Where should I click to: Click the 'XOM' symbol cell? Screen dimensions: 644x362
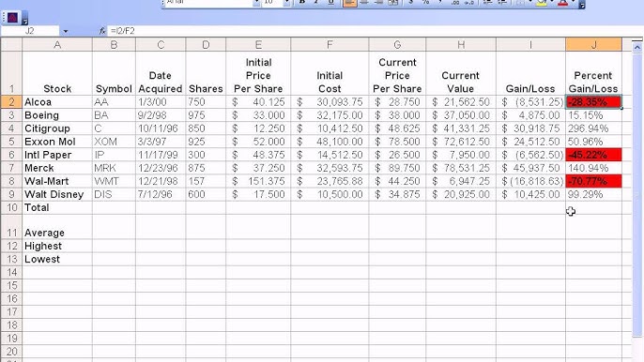tap(114, 142)
